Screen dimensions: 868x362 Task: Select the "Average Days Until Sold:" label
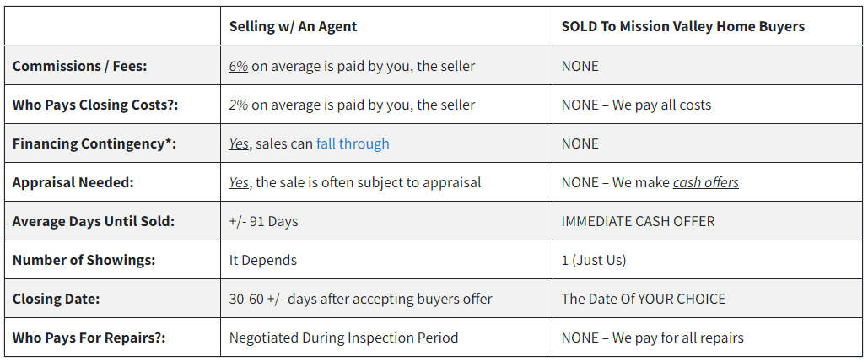(94, 221)
